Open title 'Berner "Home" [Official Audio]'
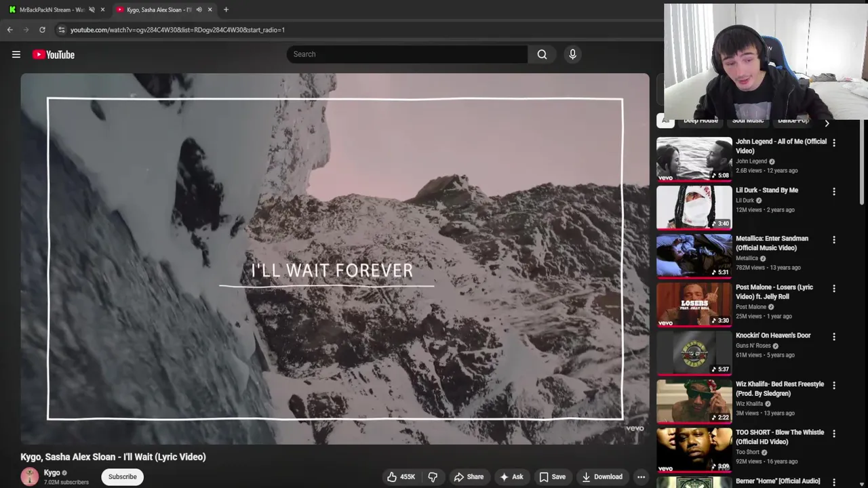This screenshot has width=868, height=488. coord(778,481)
